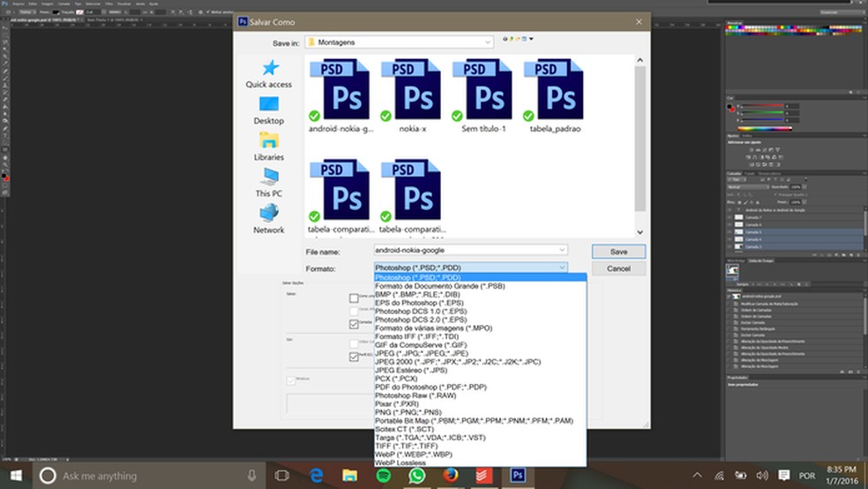The height and width of the screenshot is (489, 868).
Task: Adjust the red R color slider
Action: (762, 106)
